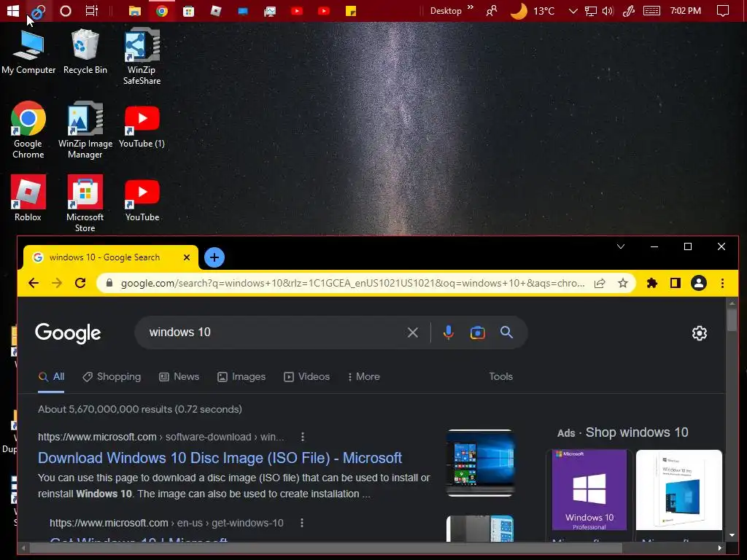The width and height of the screenshot is (747, 560).
Task: Select the WinZip SafeShare desktop shortcut
Action: coord(142,57)
